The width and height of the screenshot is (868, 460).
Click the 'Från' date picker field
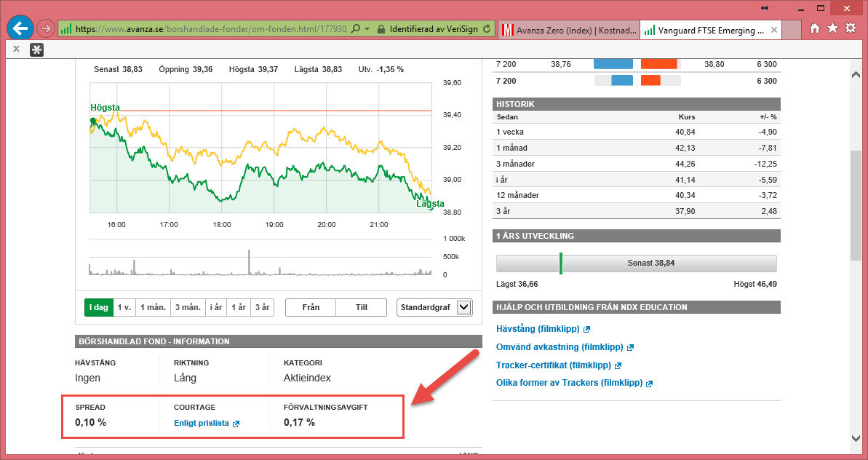[x=311, y=307]
